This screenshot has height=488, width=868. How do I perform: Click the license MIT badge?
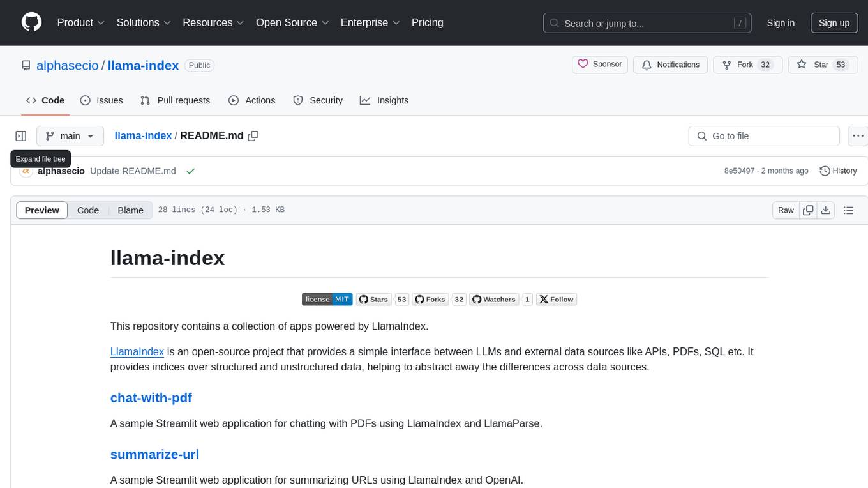[x=327, y=299]
